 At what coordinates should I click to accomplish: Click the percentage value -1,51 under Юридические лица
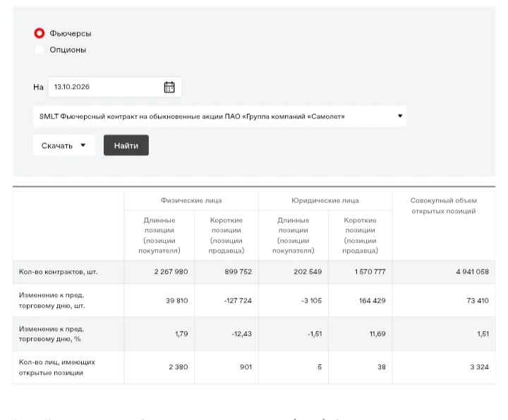(x=315, y=334)
